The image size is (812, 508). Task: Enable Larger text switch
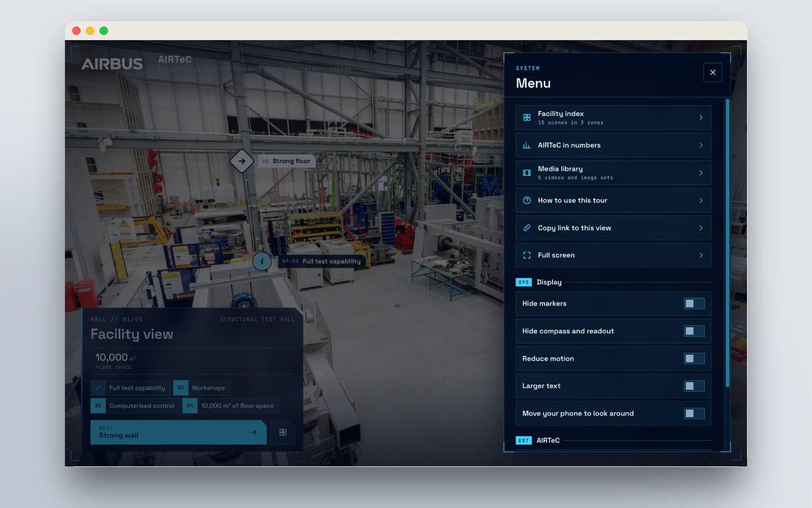(694, 386)
